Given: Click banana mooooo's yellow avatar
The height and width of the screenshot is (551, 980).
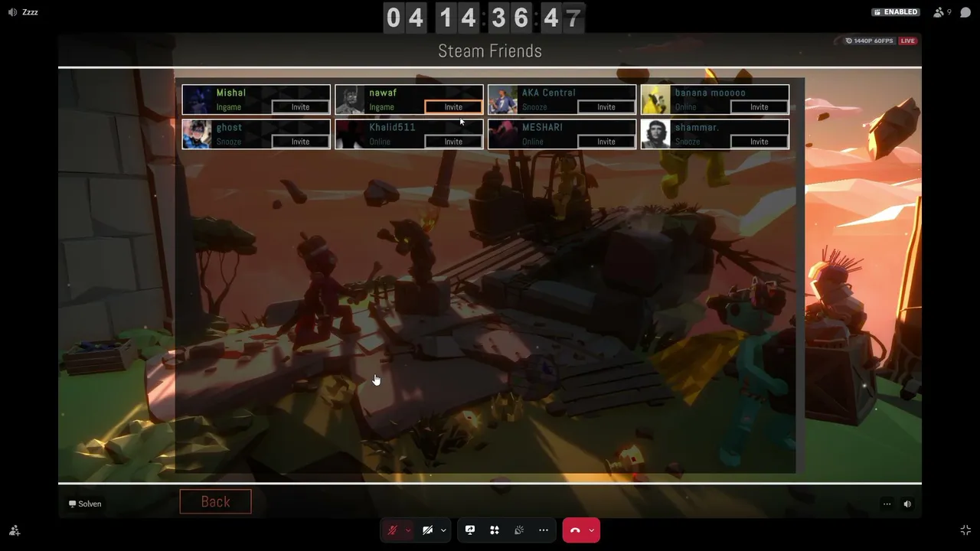Looking at the screenshot, I should pos(656,99).
